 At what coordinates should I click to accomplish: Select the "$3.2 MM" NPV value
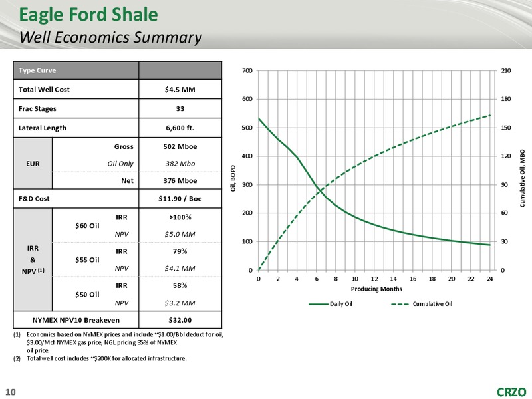pyautogui.click(x=180, y=303)
